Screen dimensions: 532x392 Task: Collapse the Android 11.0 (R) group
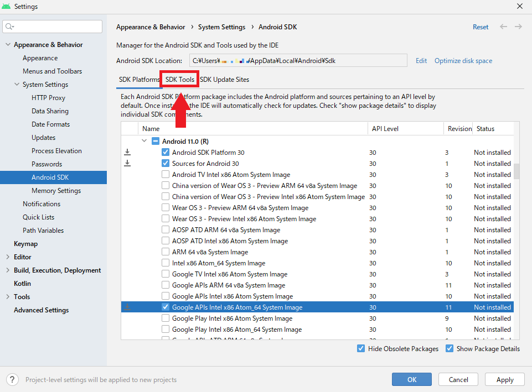[144, 140]
